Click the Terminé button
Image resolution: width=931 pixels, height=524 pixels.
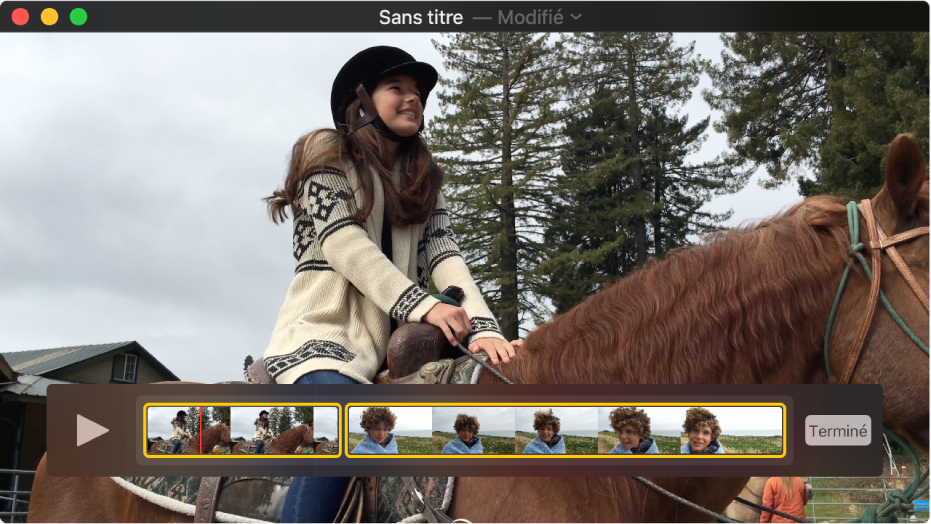(838, 431)
